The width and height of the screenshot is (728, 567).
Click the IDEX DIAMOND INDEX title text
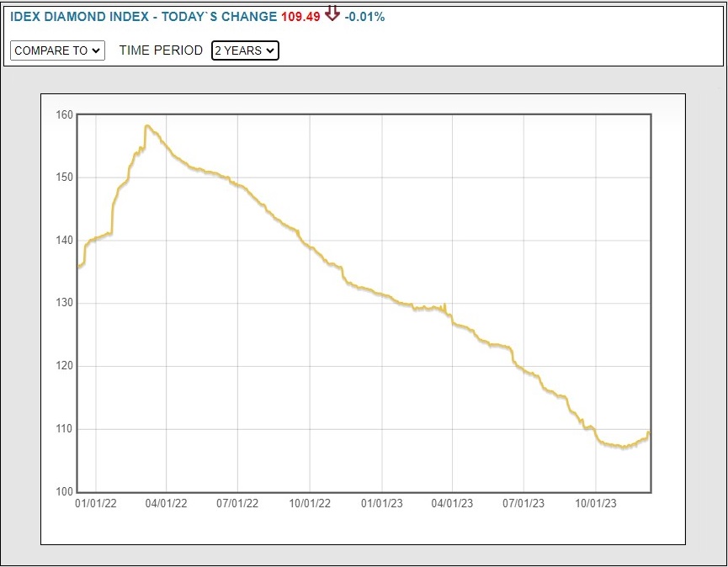tap(83, 16)
